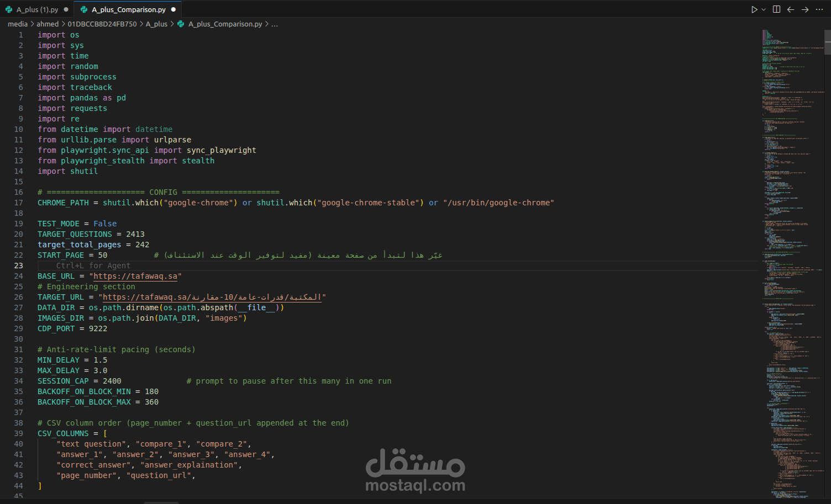Switch to the A_plus (1).py tab
Image resolution: width=831 pixels, height=504 pixels.
coord(37,9)
